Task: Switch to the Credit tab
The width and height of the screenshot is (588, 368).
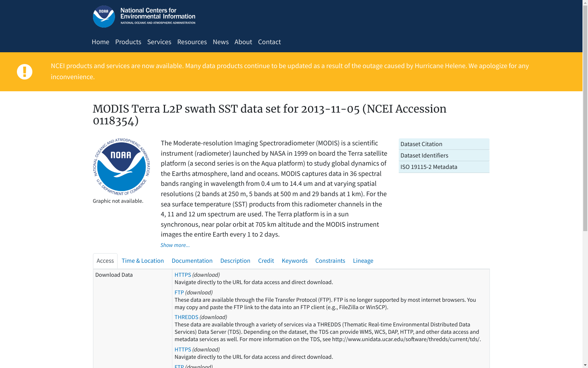Action: [266, 261]
